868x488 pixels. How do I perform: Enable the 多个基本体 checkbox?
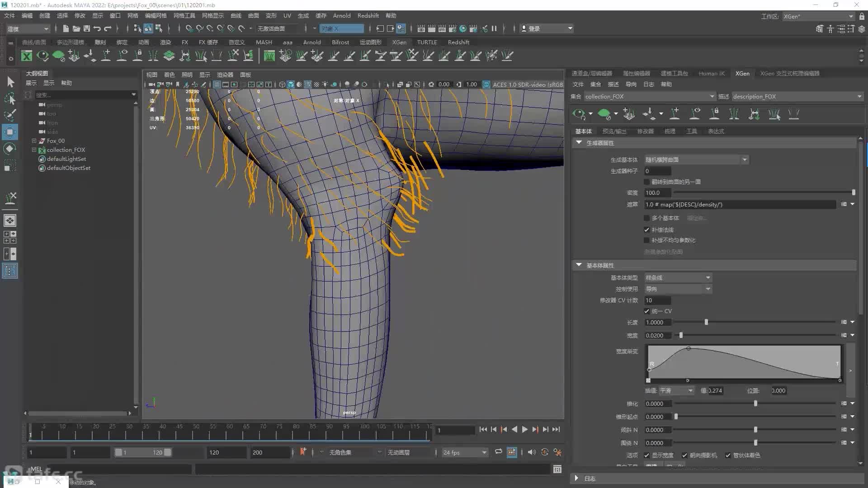(646, 218)
